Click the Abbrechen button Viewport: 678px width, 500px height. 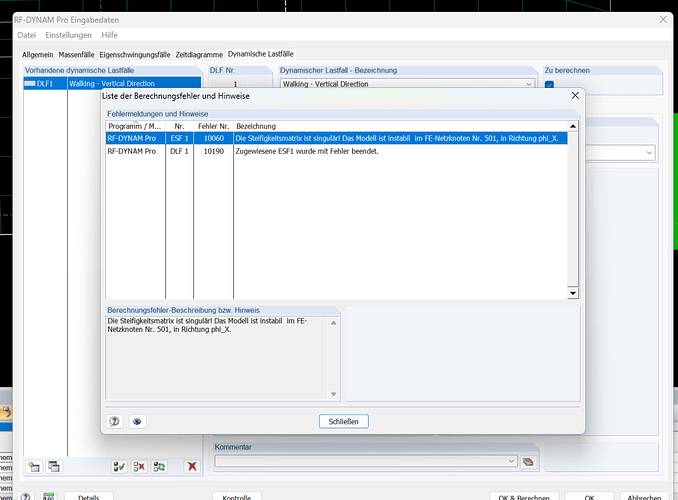coord(644,497)
